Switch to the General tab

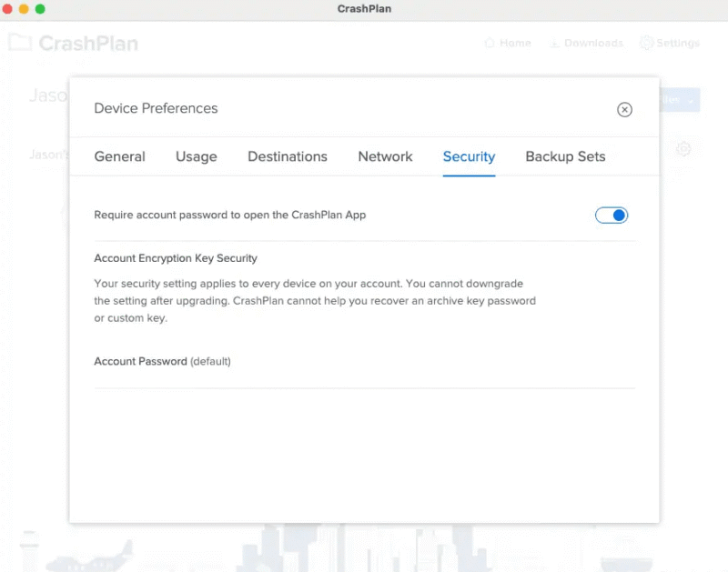click(119, 156)
